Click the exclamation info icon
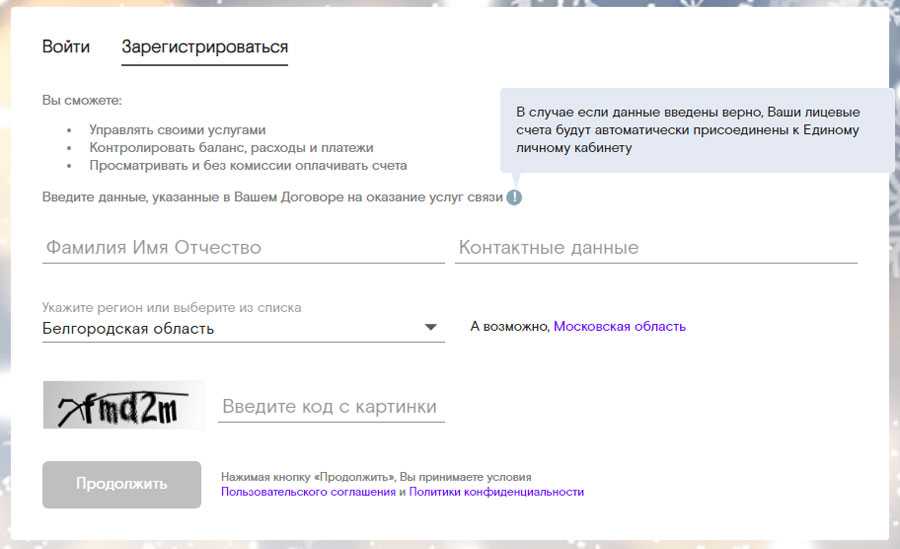Viewport: 900px width, 549px height. coord(514,197)
